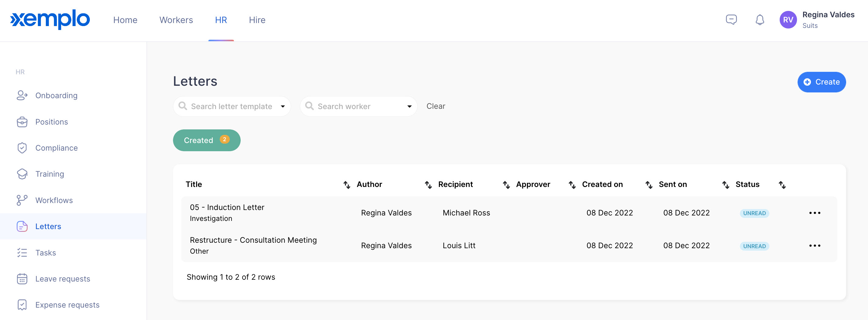The width and height of the screenshot is (868, 320).
Task: Click the notifications bell icon
Action: pyautogui.click(x=759, y=20)
